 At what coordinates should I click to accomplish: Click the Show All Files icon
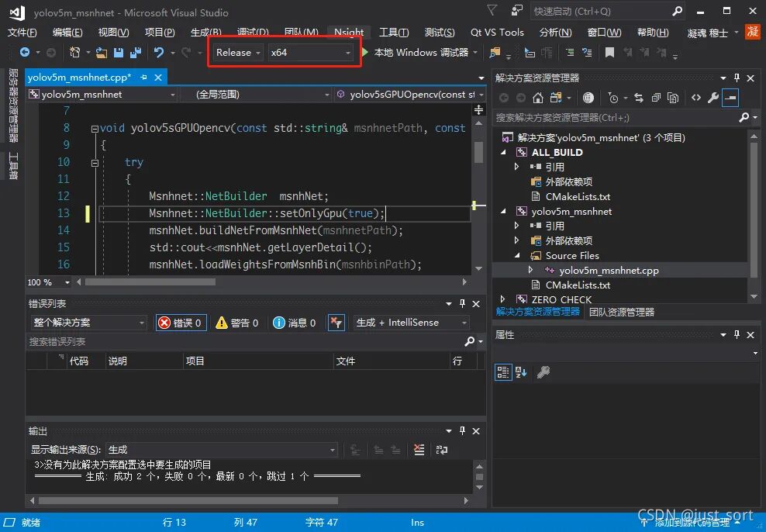[x=673, y=98]
